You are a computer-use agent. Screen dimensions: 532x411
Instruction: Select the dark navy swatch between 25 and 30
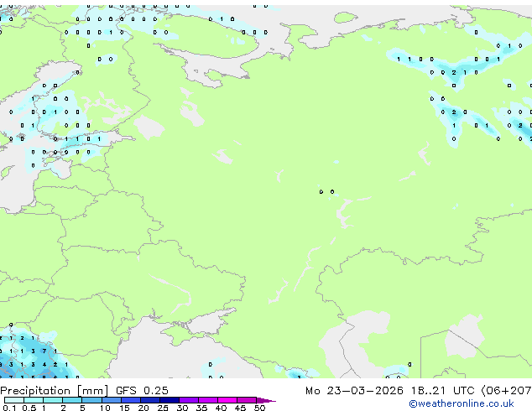pyautogui.click(x=170, y=400)
